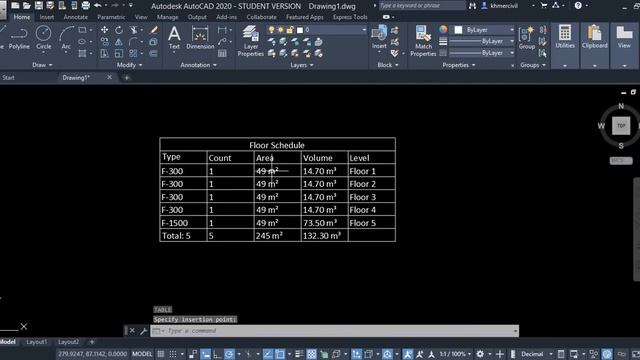Toggle object snap tracking in status bar
Viewport: 640px width, 360px height.
268,354
